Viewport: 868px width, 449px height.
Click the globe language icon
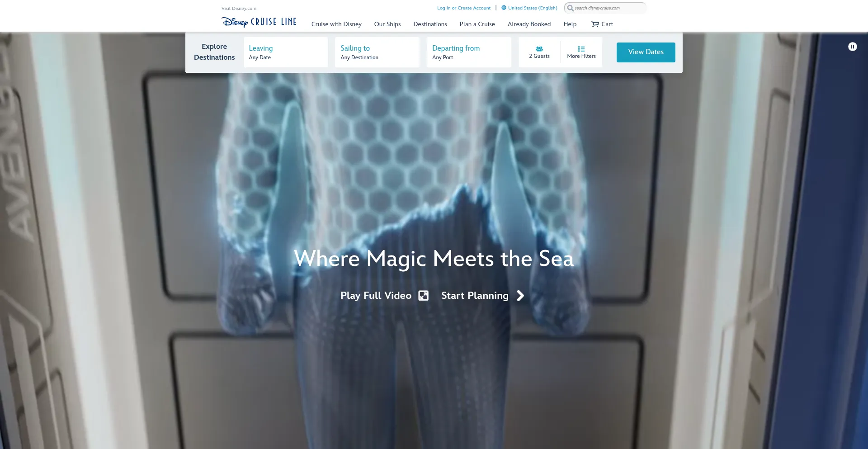(x=504, y=8)
